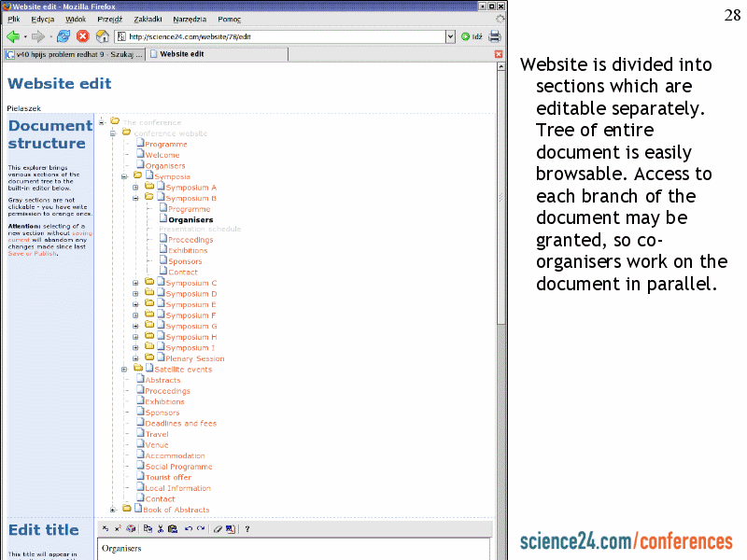Reload the page with the refresh icon

[63, 36]
